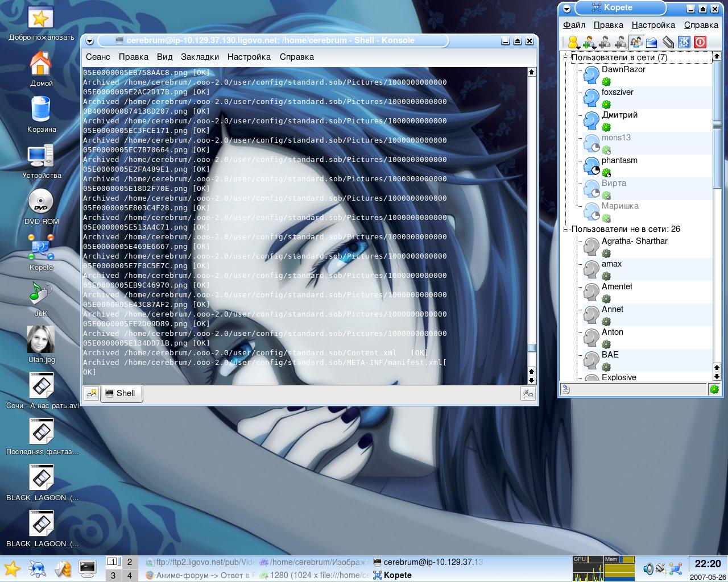Open the Сеанс menu in Konsole
Image resolution: width=728 pixels, height=582 pixels.
coord(98,57)
